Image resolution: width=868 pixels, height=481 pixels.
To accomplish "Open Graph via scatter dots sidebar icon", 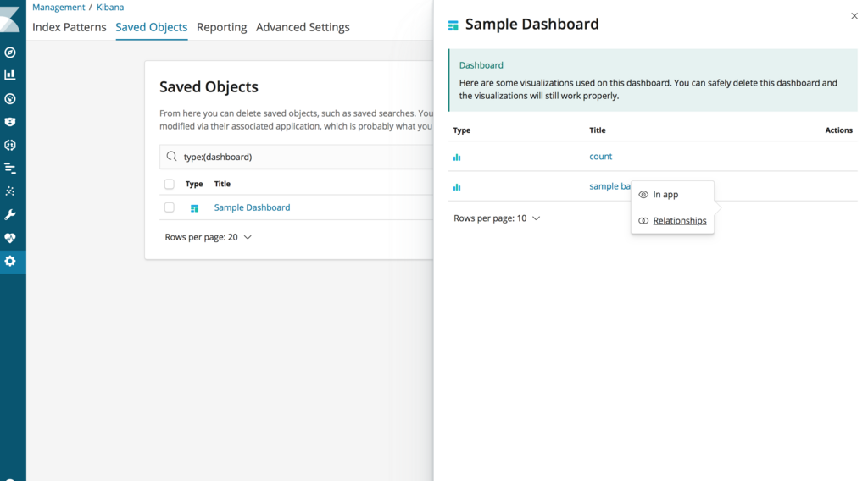I will point(10,191).
